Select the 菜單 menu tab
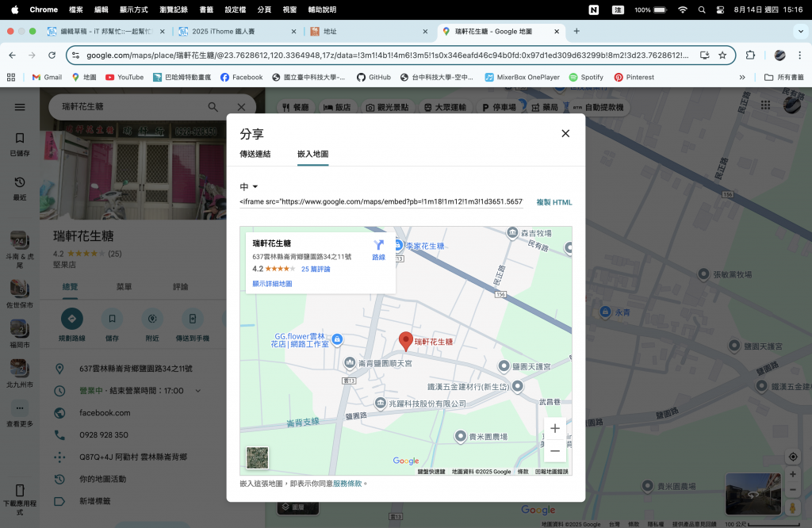 [124, 287]
